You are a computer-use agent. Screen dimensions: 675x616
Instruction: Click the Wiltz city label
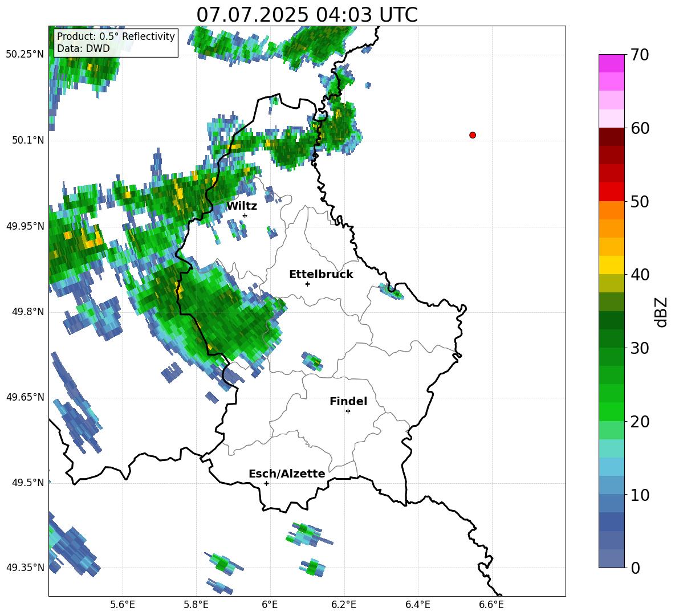tap(242, 206)
